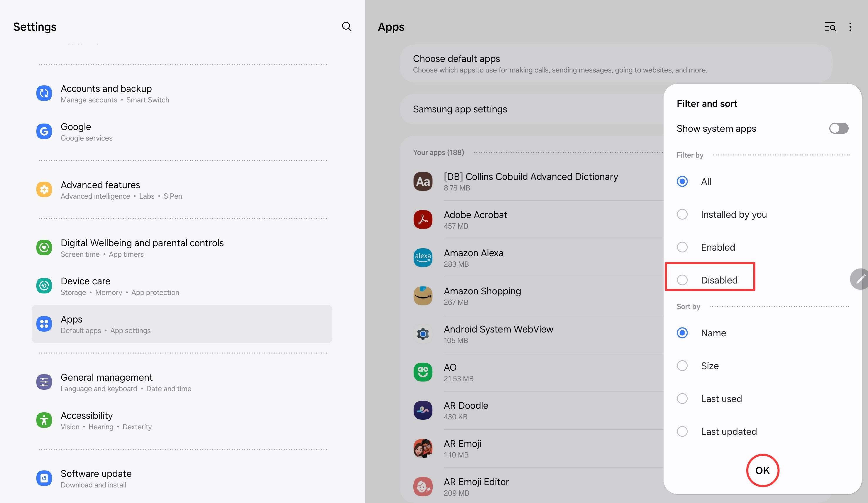The image size is (868, 503).
Task: Open Software update settings
Action: click(x=96, y=478)
